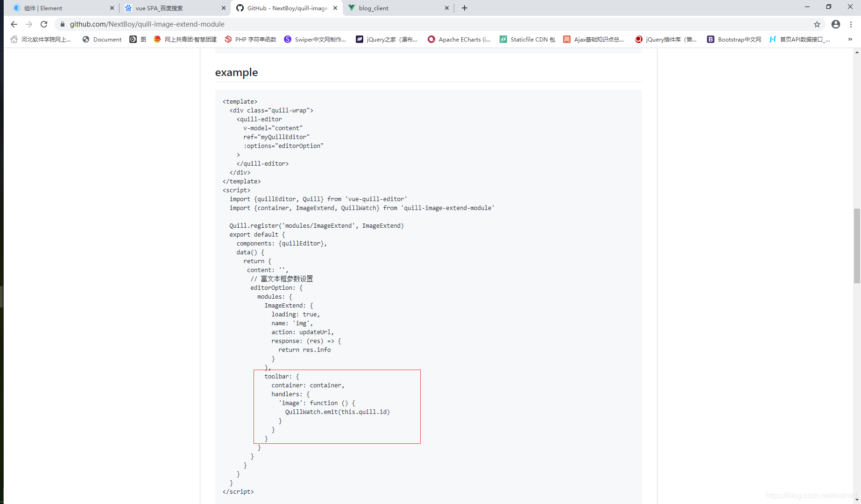This screenshot has width=861, height=504.
Task: Open the Ajax基础知识点总 bookmark
Action: coord(593,40)
